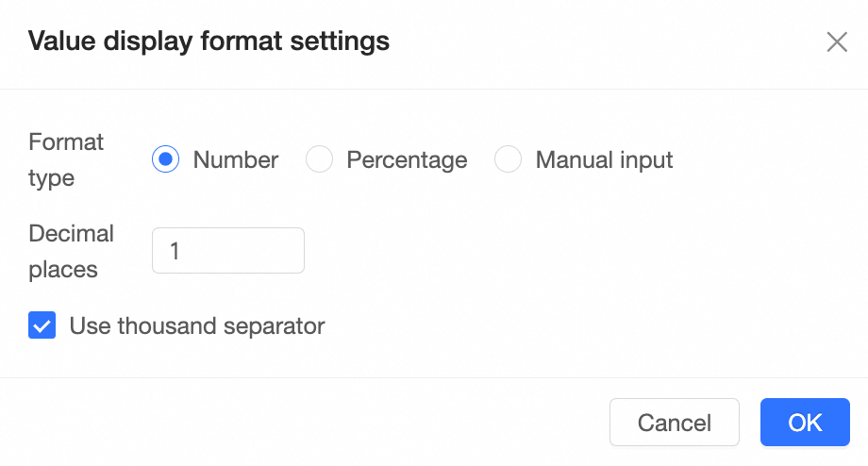Image resolution: width=868 pixels, height=466 pixels.
Task: Uncheck the Use thousand separator checkbox
Action: point(42,326)
